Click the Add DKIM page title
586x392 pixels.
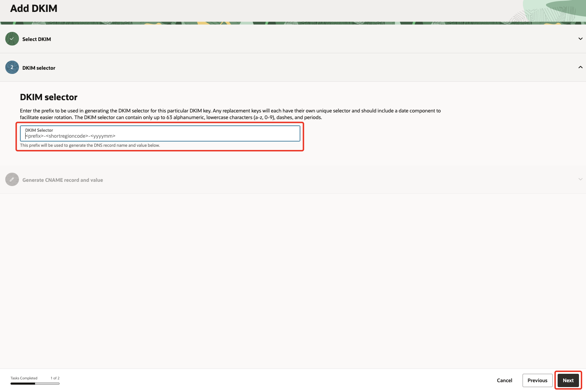tap(33, 8)
